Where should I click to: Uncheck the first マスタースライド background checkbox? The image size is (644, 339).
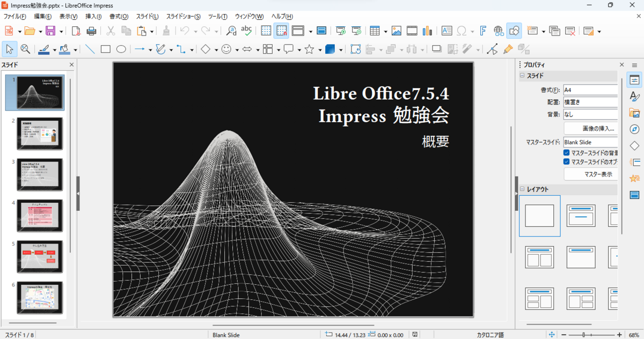pos(567,153)
